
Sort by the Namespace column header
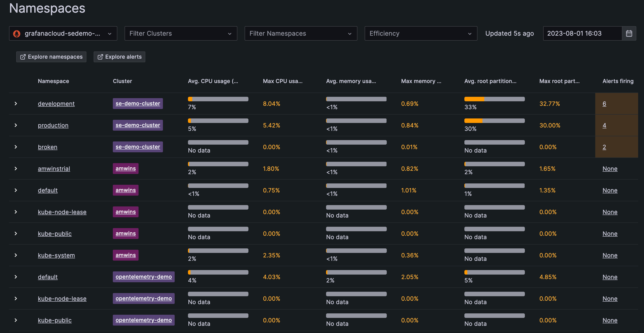coord(53,81)
